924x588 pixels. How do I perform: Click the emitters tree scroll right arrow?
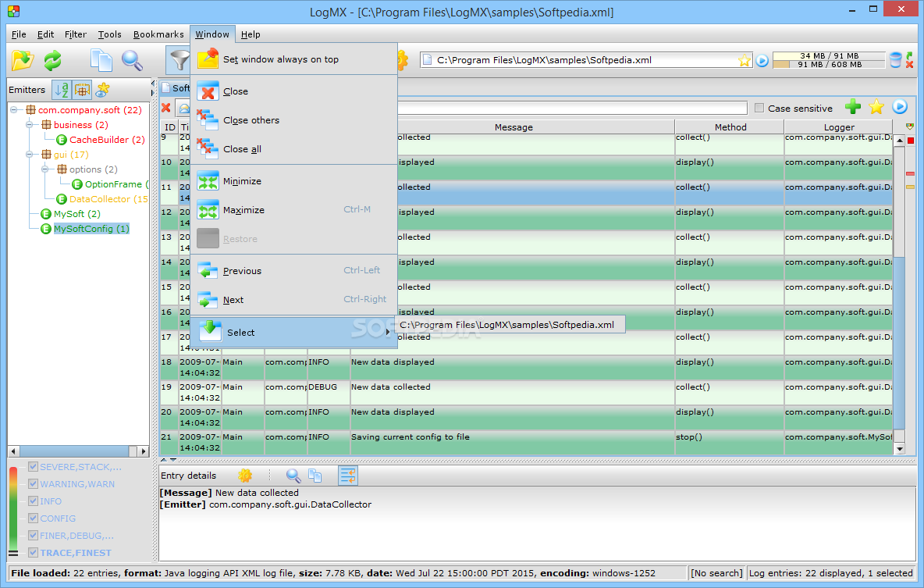click(143, 451)
